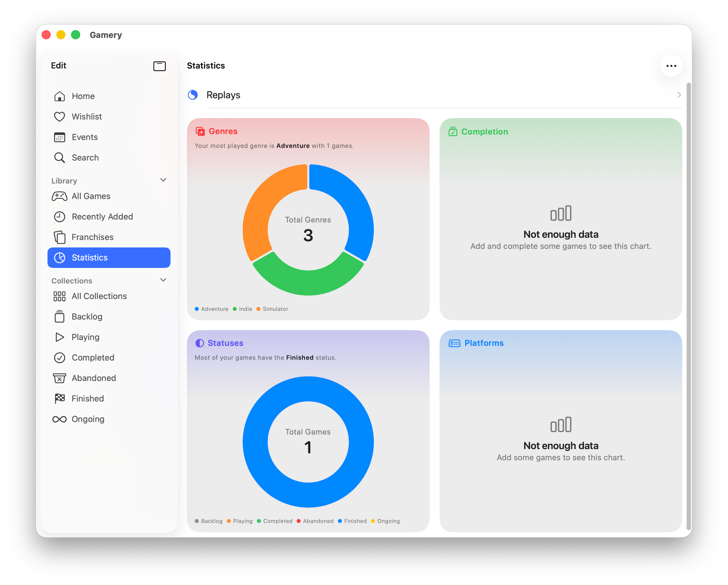Open the Completed collection
This screenshot has width=728, height=585.
coord(93,358)
